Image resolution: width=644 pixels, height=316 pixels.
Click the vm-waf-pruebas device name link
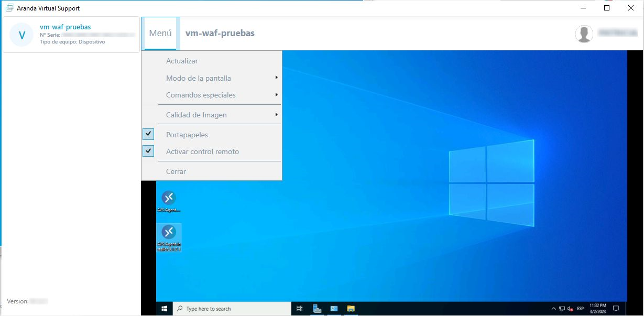click(65, 27)
